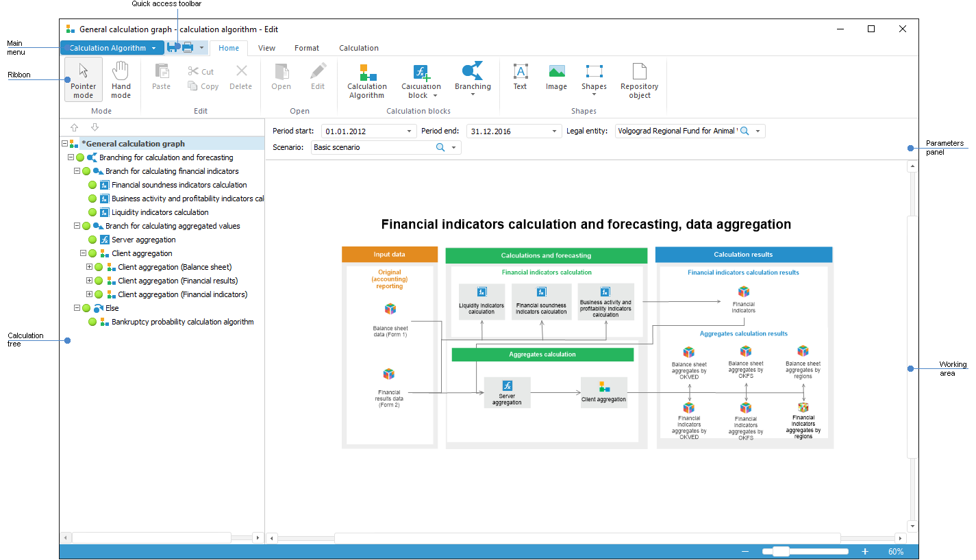
Task: Click the Print icon in quick toolbar
Action: coord(187,48)
